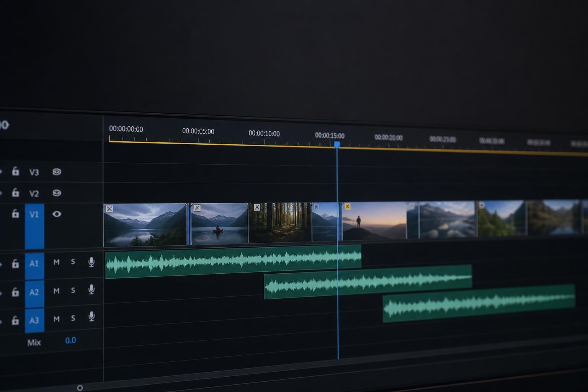Solo audio track A2
The height and width of the screenshot is (392, 588).
tap(73, 290)
